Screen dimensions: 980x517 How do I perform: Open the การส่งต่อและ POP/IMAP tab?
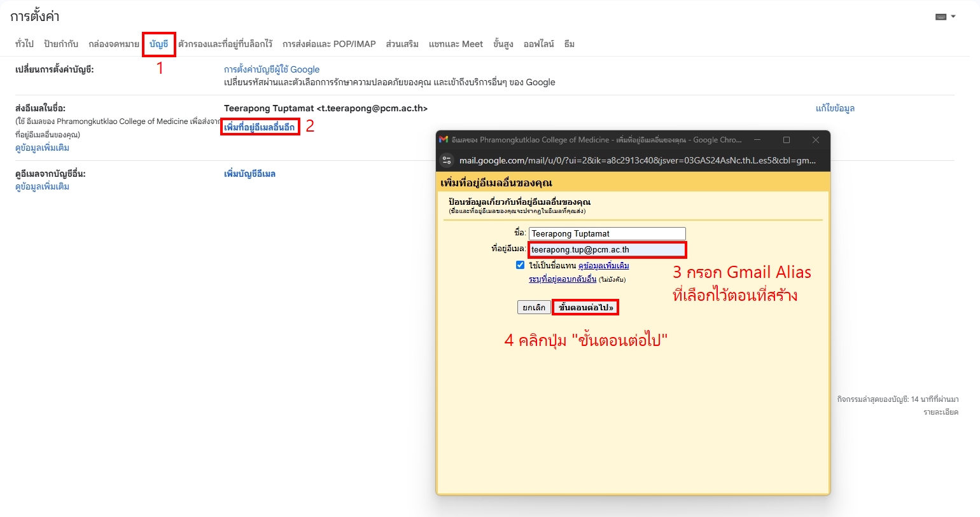[x=329, y=44]
